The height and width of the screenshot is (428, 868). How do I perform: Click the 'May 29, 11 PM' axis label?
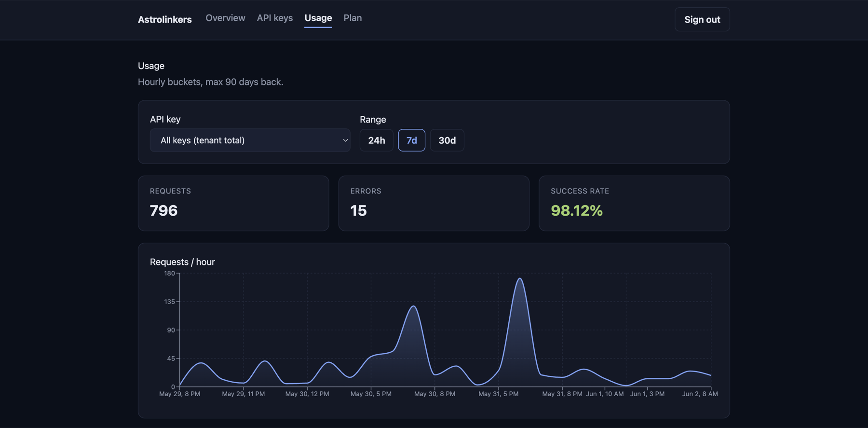[244, 394]
